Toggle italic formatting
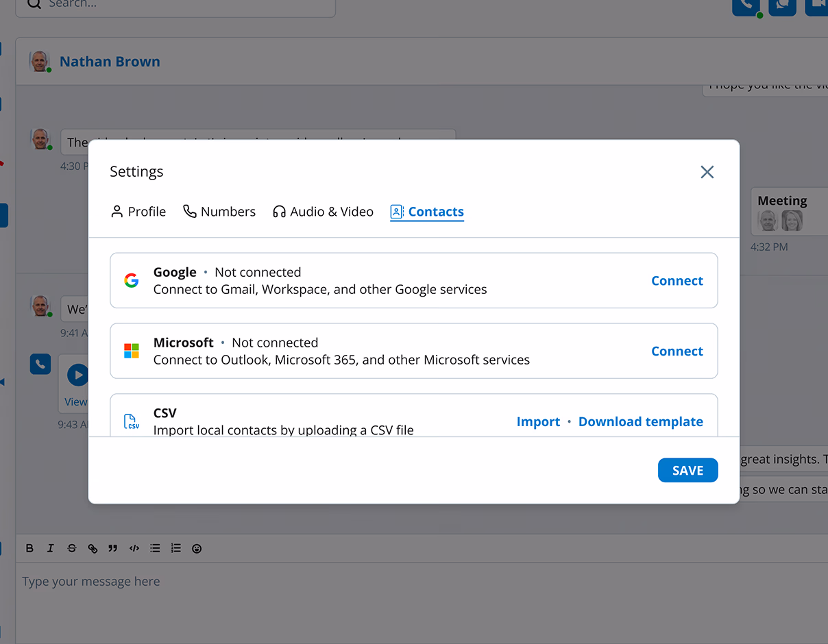The height and width of the screenshot is (644, 828). coord(50,548)
